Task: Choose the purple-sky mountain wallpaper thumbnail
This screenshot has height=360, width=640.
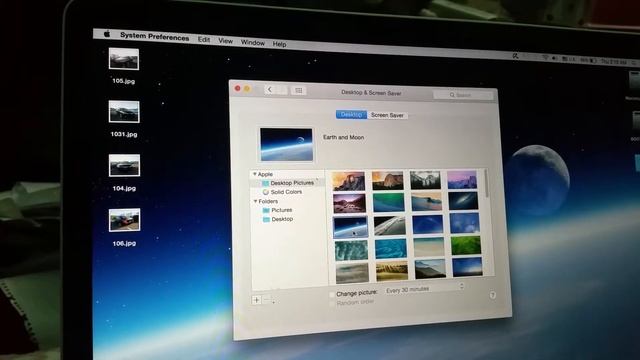Action: pos(462,180)
